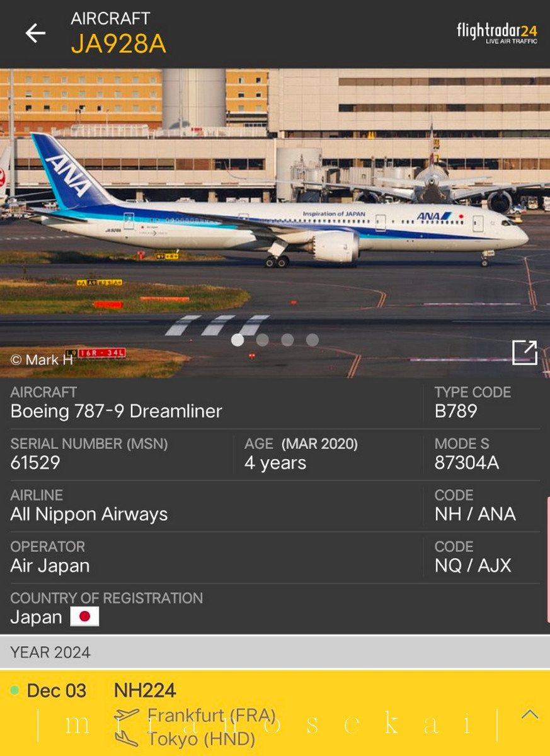Open the NH224 flight number
Screen dimensions: 550x756
(x=145, y=690)
